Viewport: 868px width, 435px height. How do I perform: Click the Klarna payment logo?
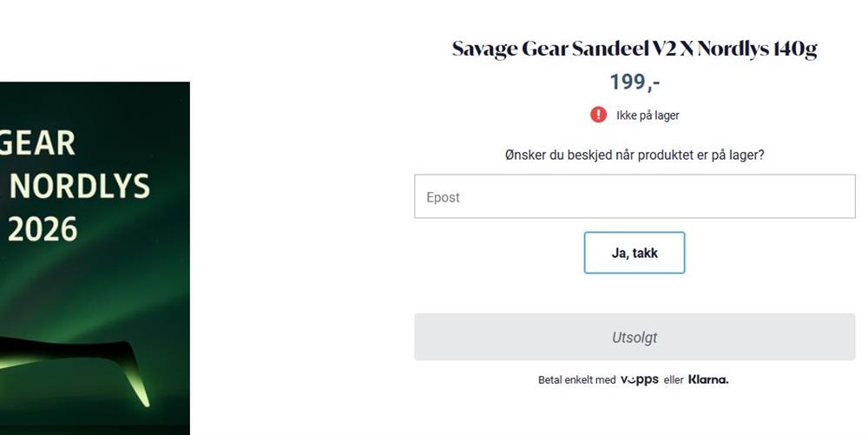[x=708, y=379]
